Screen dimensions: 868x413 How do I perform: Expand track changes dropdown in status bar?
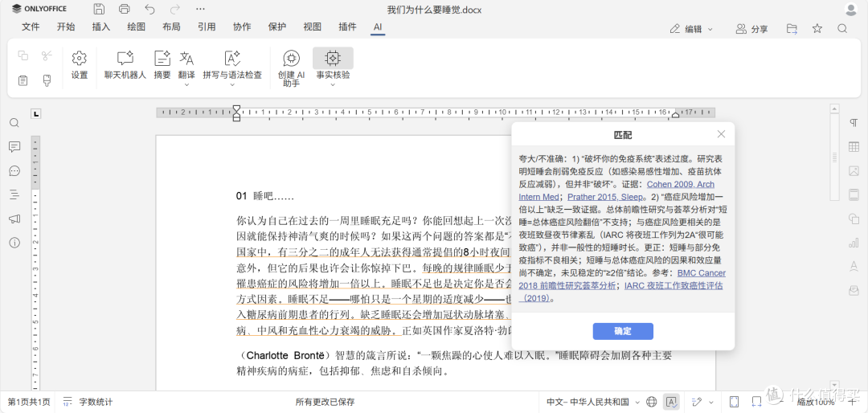click(711, 403)
